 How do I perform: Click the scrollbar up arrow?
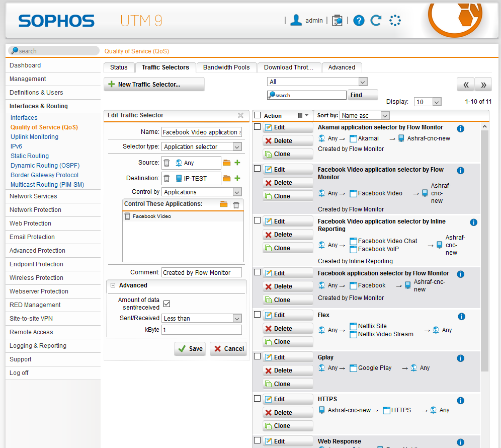[484, 127]
